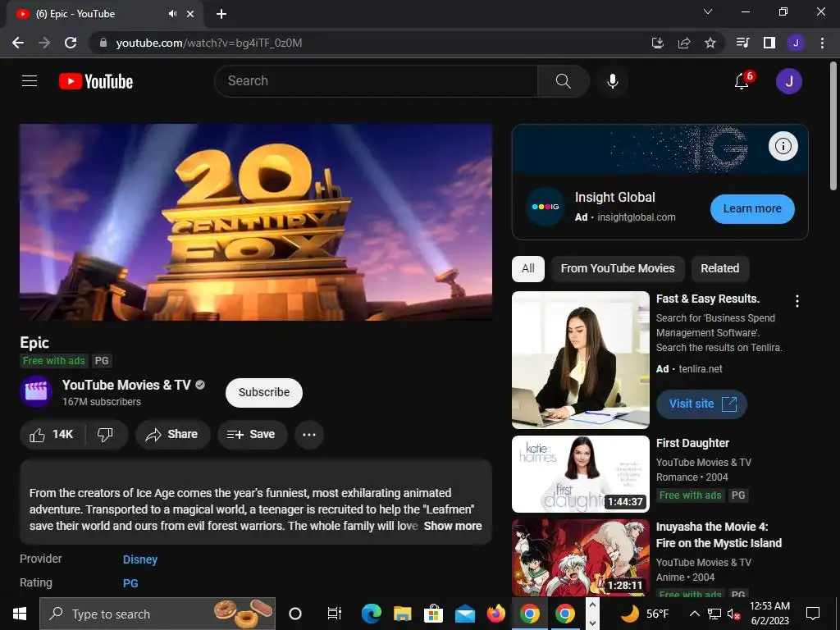Screen dimensions: 840x630
Task: Click the Insight Global ad title
Action: (x=615, y=197)
